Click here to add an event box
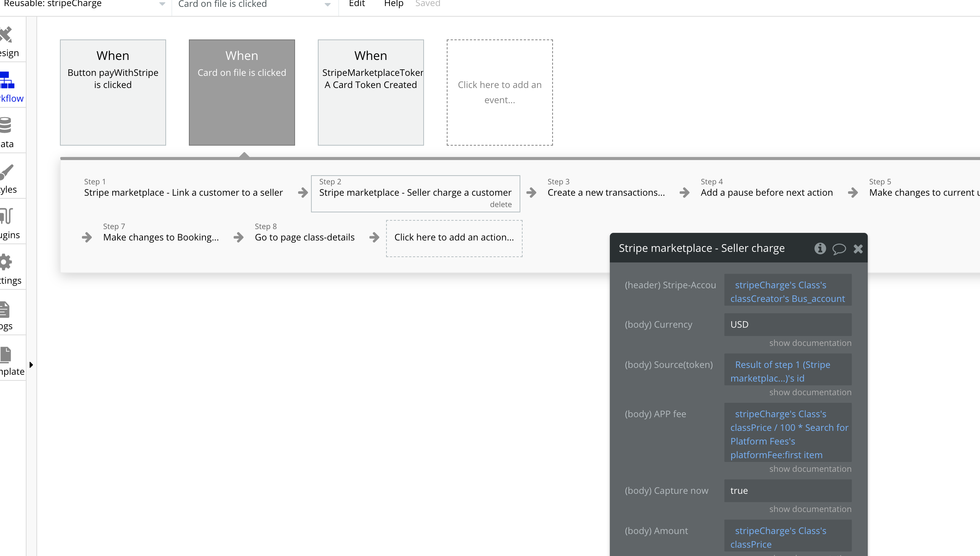 (500, 93)
